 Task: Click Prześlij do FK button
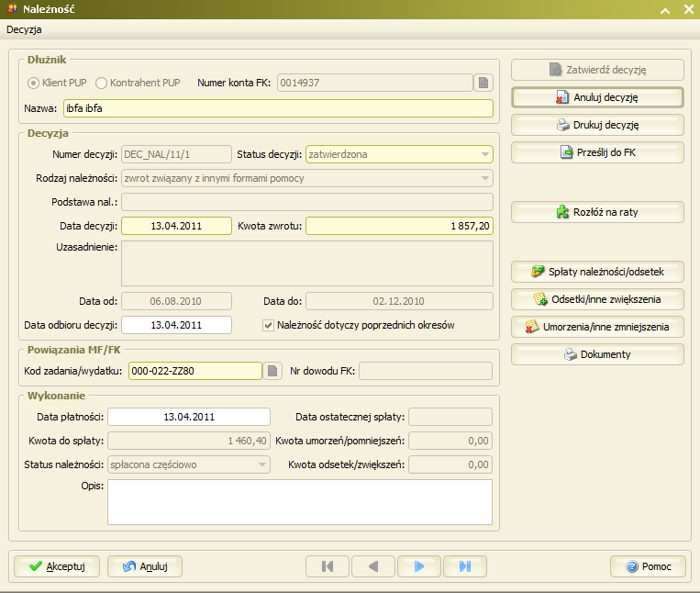coord(597,152)
